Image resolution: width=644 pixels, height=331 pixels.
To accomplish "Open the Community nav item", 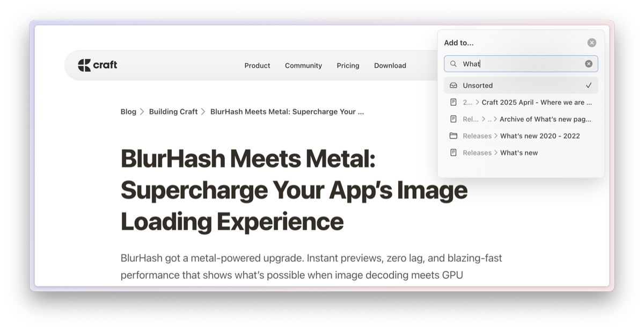I will pyautogui.click(x=303, y=66).
